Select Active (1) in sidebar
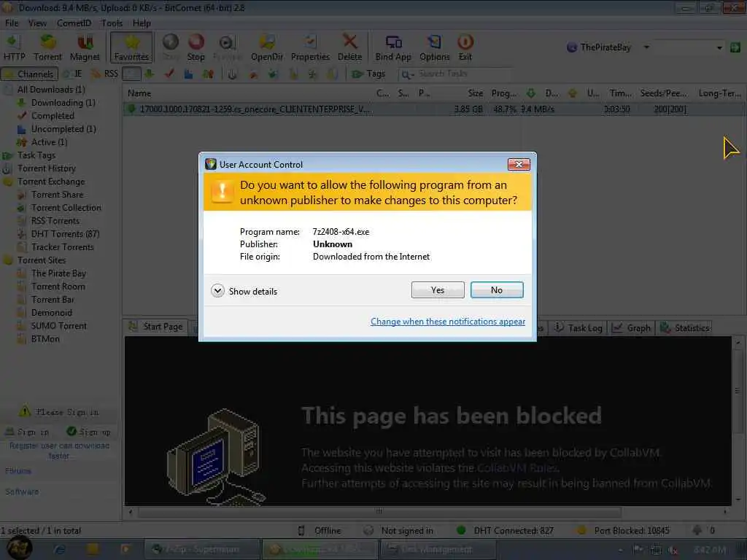Image resolution: width=747 pixels, height=560 pixels. [x=49, y=142]
